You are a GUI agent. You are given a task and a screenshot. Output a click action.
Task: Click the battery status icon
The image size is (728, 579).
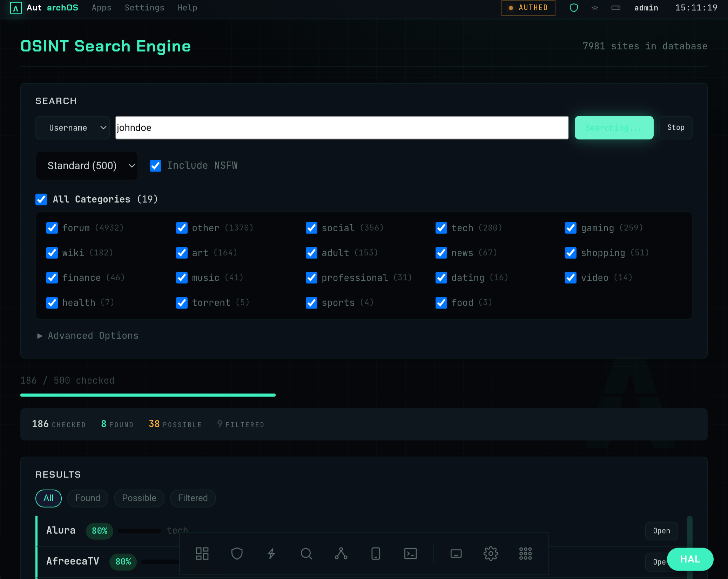616,8
